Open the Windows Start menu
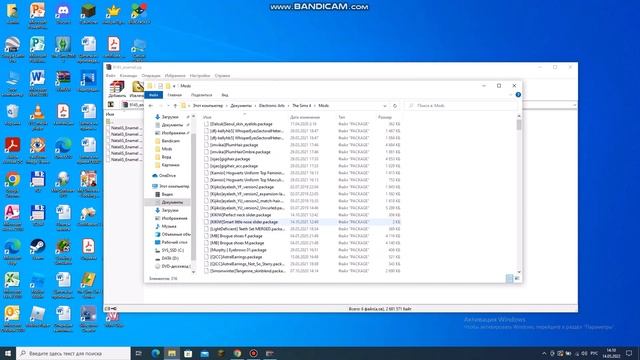The width and height of the screenshot is (640, 360). coord(8,353)
